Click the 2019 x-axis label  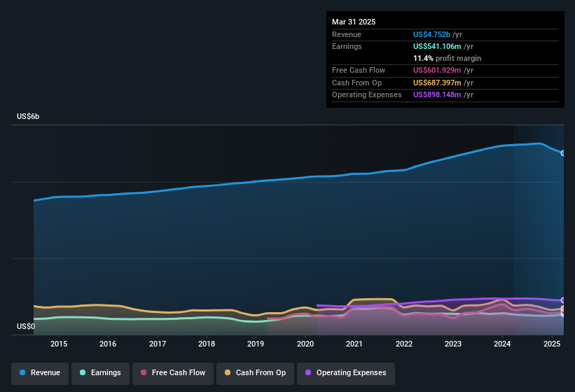click(256, 344)
